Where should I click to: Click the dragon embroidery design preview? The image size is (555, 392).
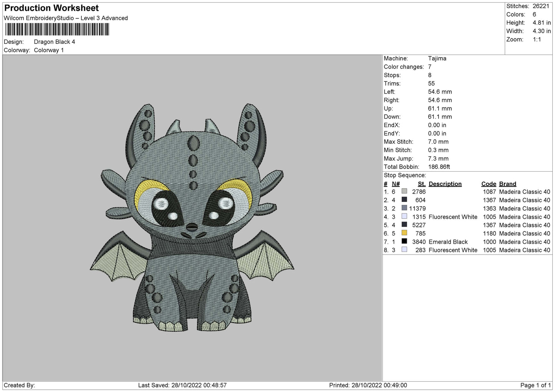(x=192, y=218)
